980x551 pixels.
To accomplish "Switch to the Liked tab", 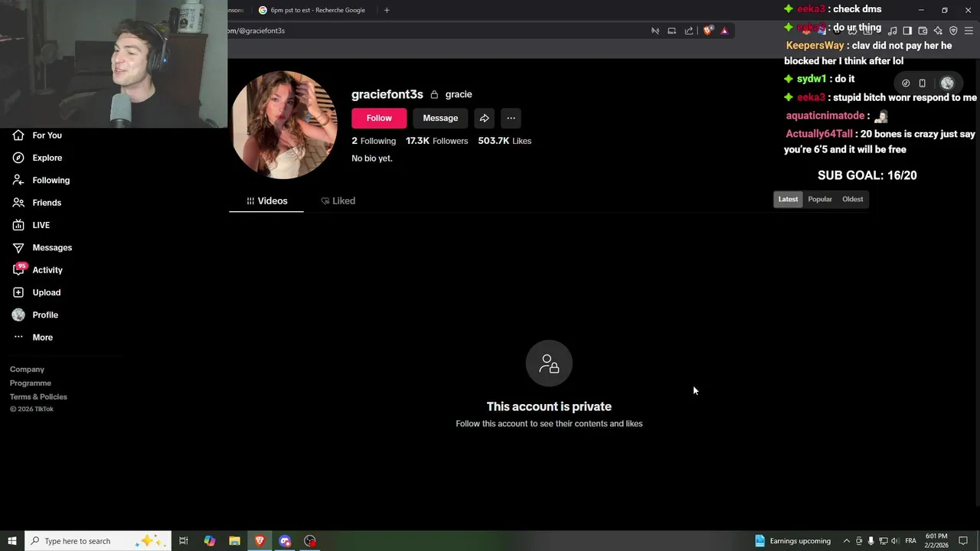I will (x=338, y=201).
